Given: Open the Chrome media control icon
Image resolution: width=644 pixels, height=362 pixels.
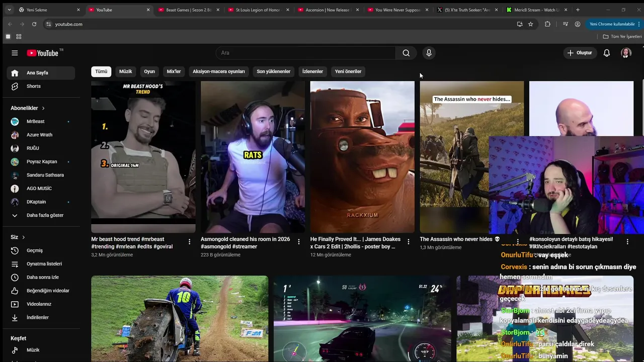Looking at the screenshot, I should coord(565,24).
